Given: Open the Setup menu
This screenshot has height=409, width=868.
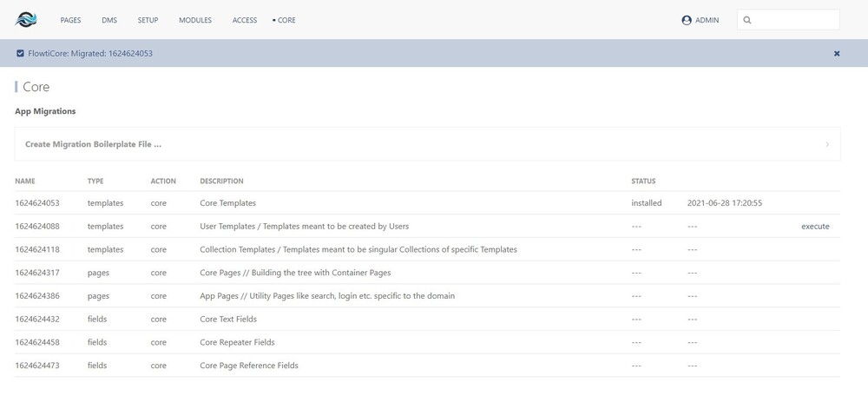Looking at the screenshot, I should point(148,20).
